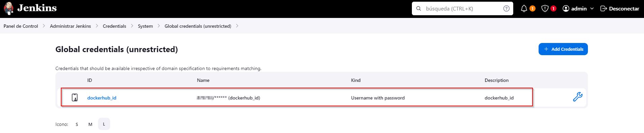Go to Administrar Jenkins breadcrumb

(x=70, y=26)
